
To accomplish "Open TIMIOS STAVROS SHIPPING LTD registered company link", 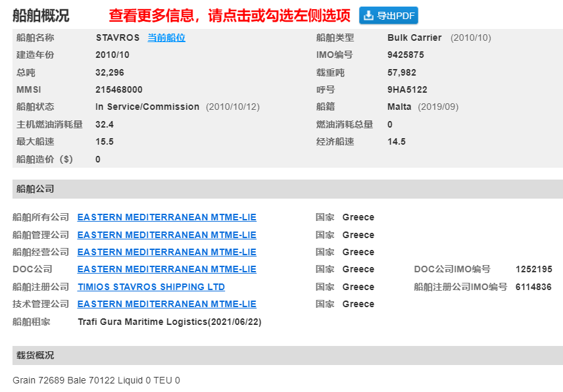I will point(151,287).
